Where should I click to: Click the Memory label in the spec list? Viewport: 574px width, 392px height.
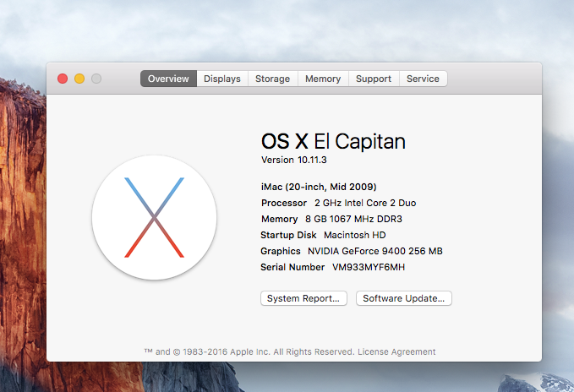(279, 219)
